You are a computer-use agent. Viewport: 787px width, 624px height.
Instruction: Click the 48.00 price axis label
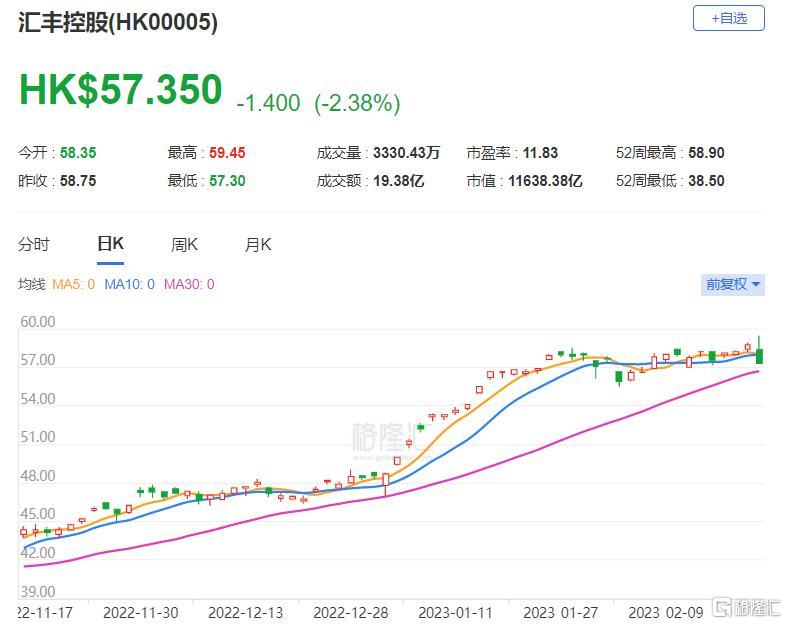coord(38,476)
